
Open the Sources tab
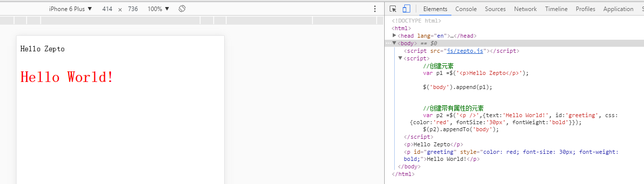coord(495,9)
